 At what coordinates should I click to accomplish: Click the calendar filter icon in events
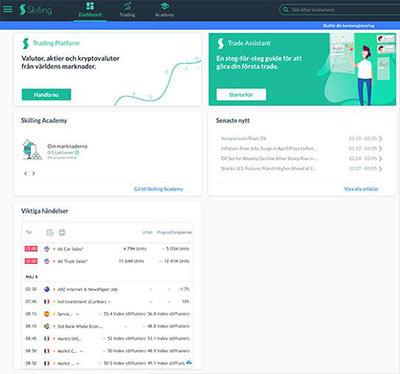point(50,232)
